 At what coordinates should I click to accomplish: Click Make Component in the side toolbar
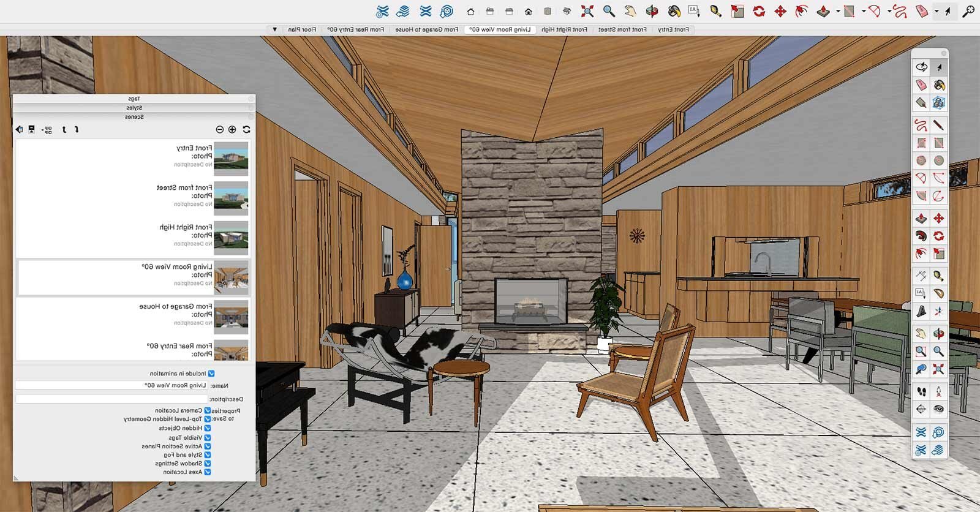[x=938, y=103]
